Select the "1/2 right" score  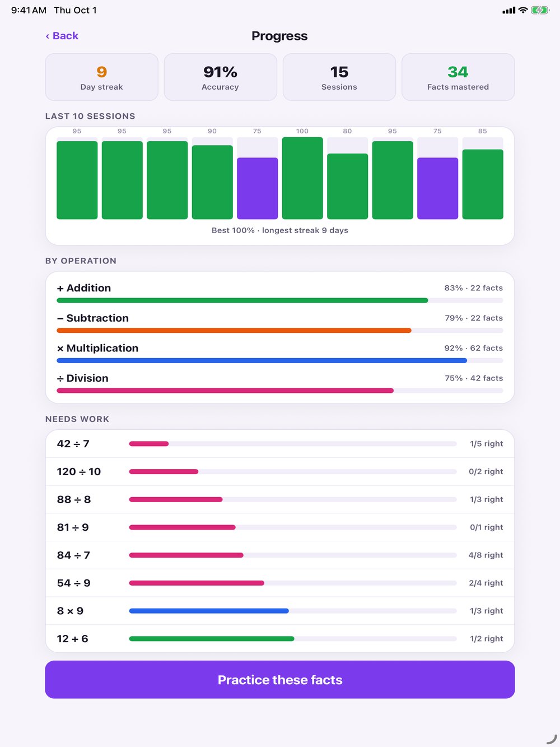tap(487, 639)
